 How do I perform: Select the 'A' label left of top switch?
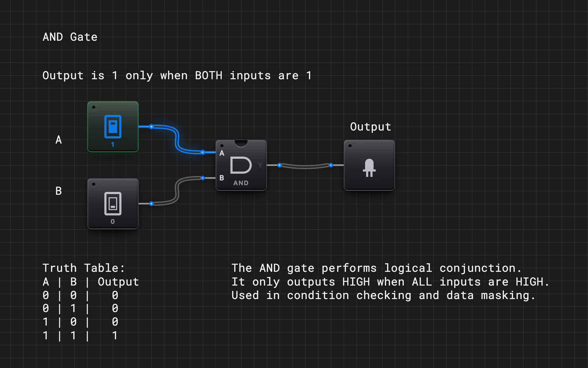coord(59,140)
